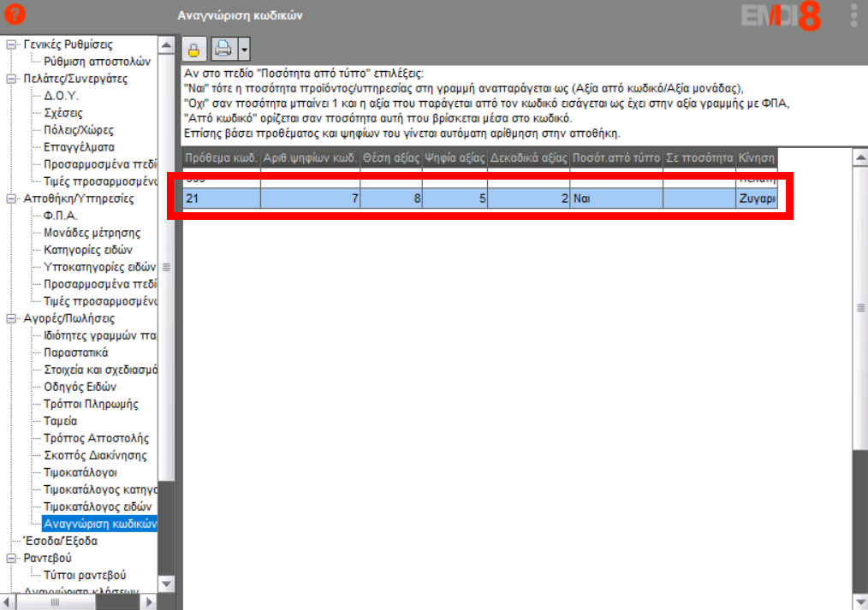Click the Πρόθεμα κωδ. column header
The width and height of the screenshot is (868, 610).
(222, 158)
